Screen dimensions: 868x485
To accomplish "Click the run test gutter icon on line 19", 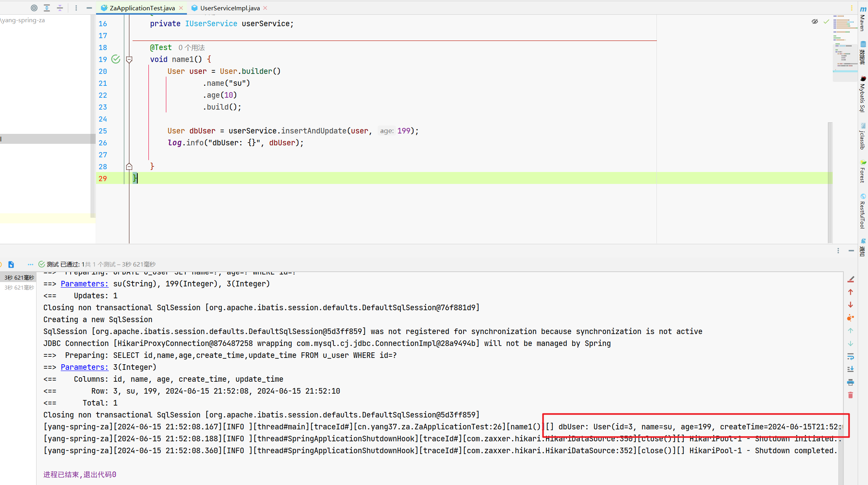I will tap(116, 59).
